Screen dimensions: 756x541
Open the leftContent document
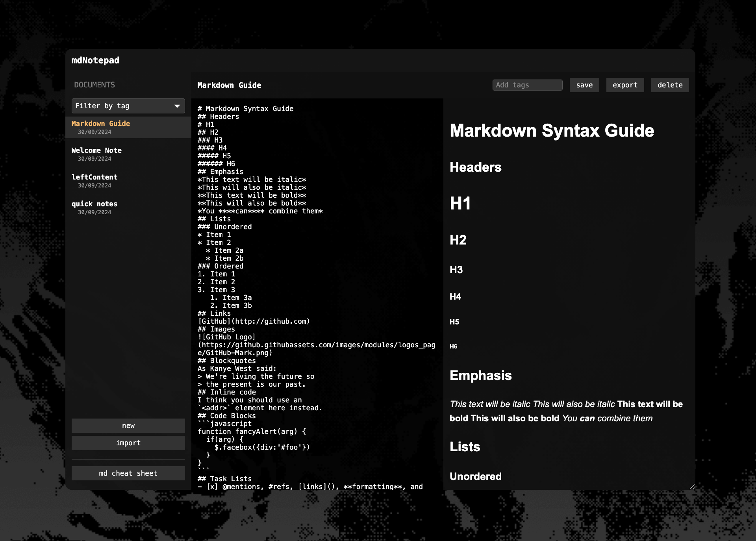click(x=128, y=181)
